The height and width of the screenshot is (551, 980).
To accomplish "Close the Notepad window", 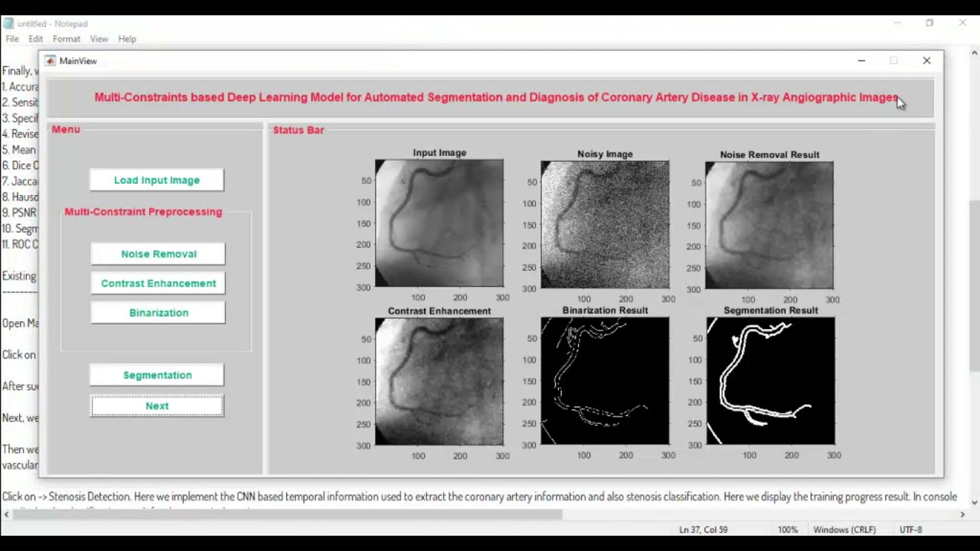I will (x=962, y=24).
